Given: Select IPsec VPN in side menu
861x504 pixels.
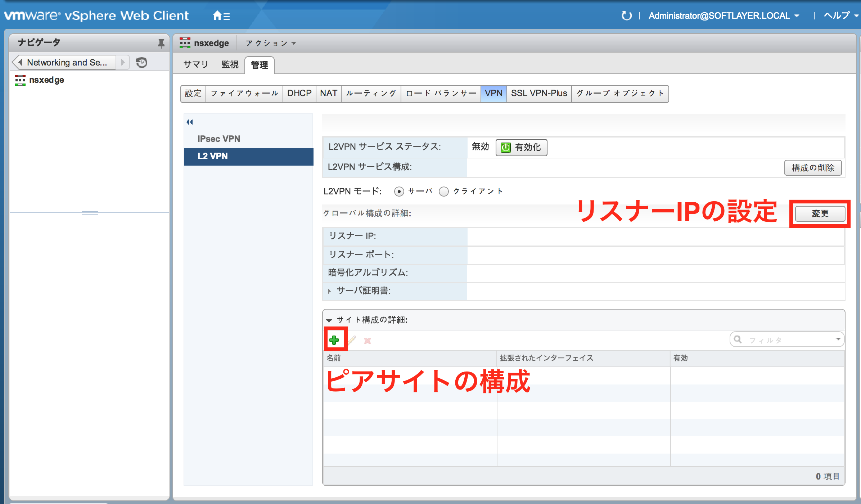Looking at the screenshot, I should click(x=248, y=139).
